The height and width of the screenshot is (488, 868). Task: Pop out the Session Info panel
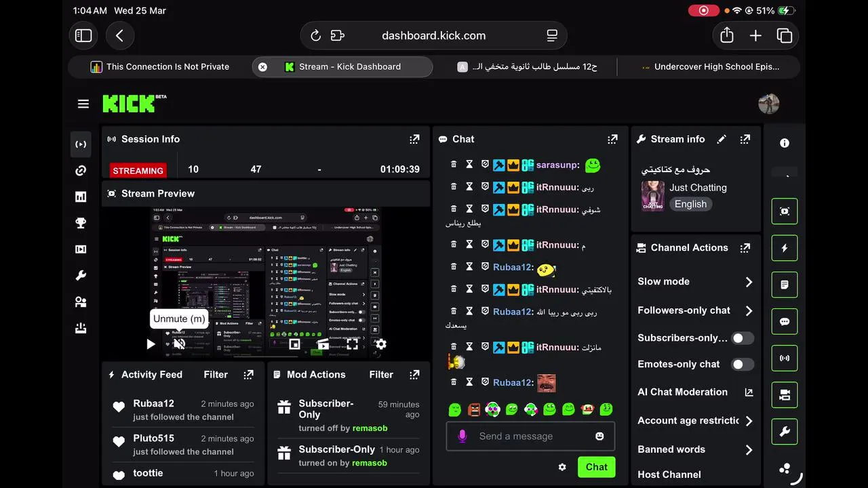click(x=414, y=139)
